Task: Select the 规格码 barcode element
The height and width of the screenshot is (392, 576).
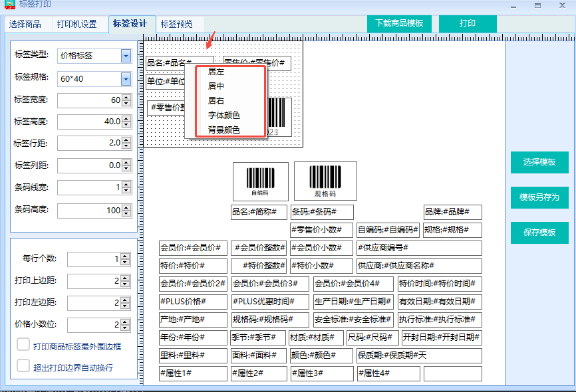Action: [x=325, y=181]
